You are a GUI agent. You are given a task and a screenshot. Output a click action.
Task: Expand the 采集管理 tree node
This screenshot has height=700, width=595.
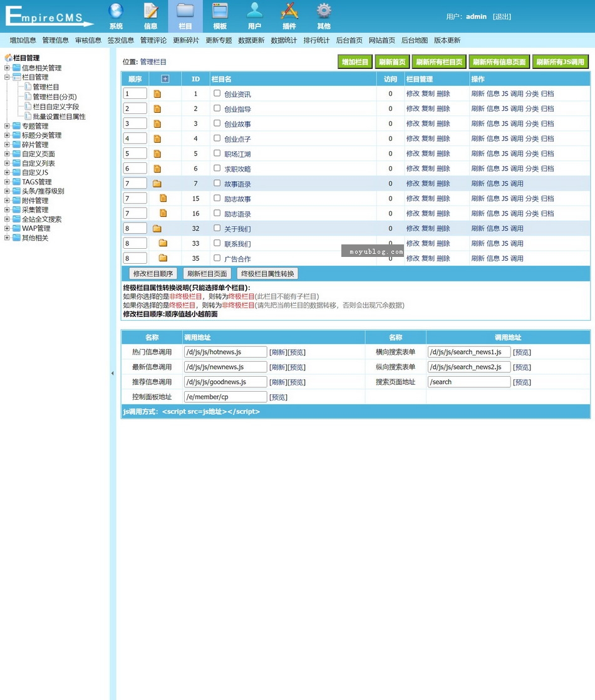click(x=7, y=210)
